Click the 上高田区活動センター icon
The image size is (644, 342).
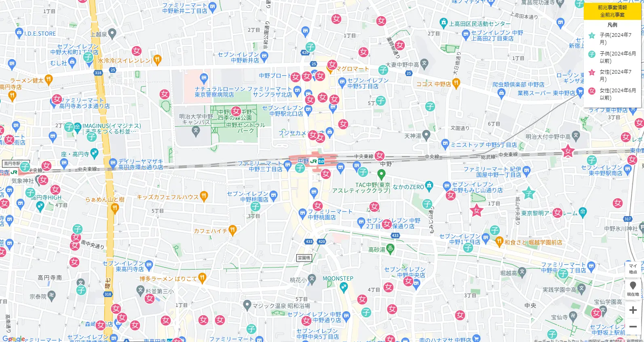(443, 22)
